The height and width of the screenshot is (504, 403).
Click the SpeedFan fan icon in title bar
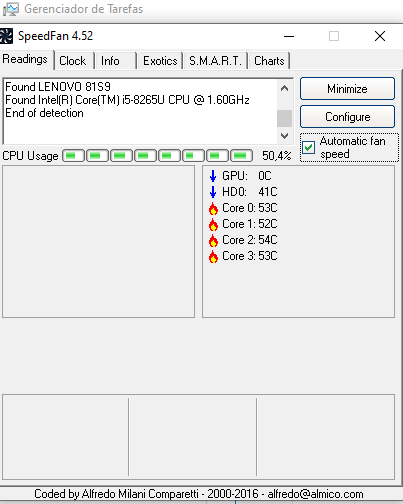point(6,36)
